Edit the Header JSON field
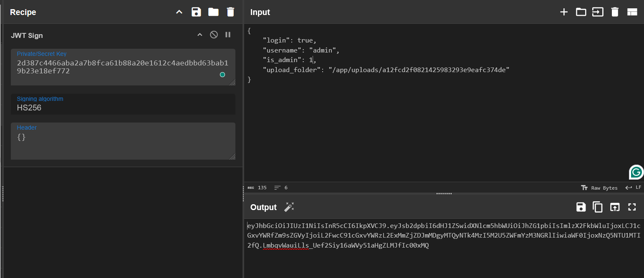The width and height of the screenshot is (644, 278). pyautogui.click(x=123, y=141)
